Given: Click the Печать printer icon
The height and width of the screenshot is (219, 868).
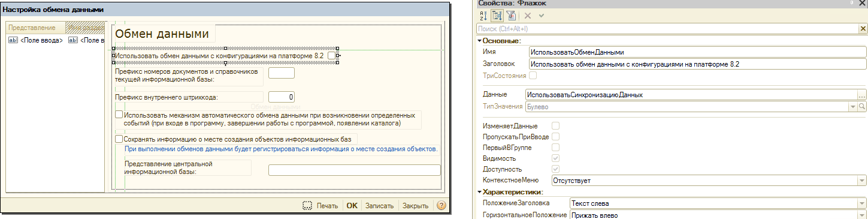Looking at the screenshot, I should 307,205.
